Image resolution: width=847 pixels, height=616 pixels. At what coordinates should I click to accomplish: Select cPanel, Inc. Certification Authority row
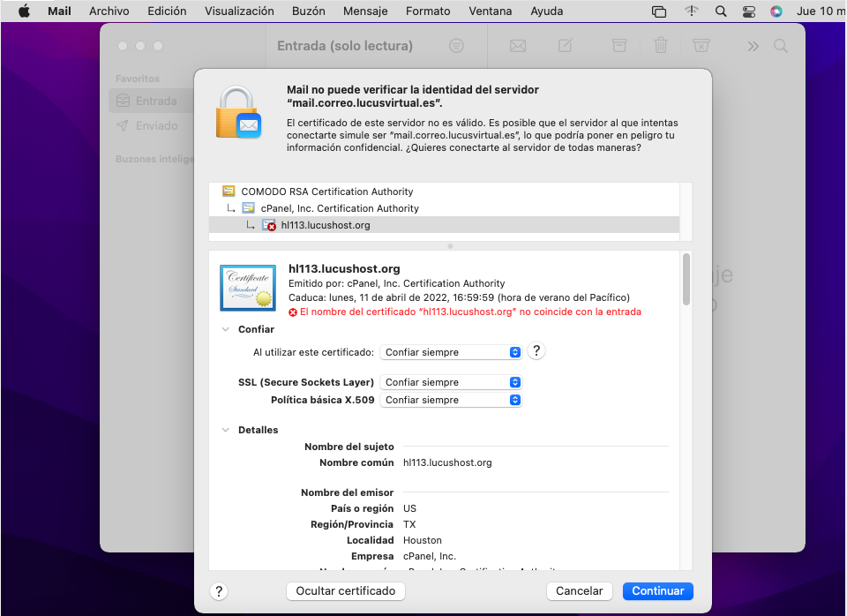pyautogui.click(x=444, y=208)
